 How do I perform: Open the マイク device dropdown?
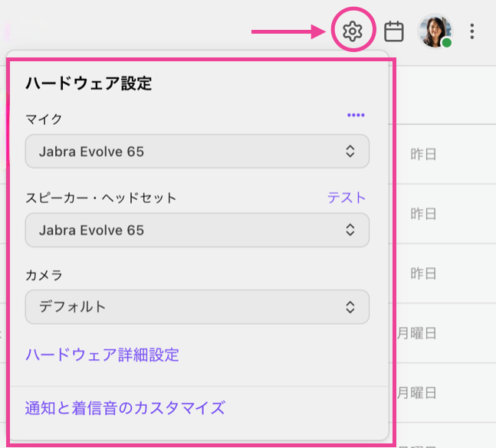point(197,152)
